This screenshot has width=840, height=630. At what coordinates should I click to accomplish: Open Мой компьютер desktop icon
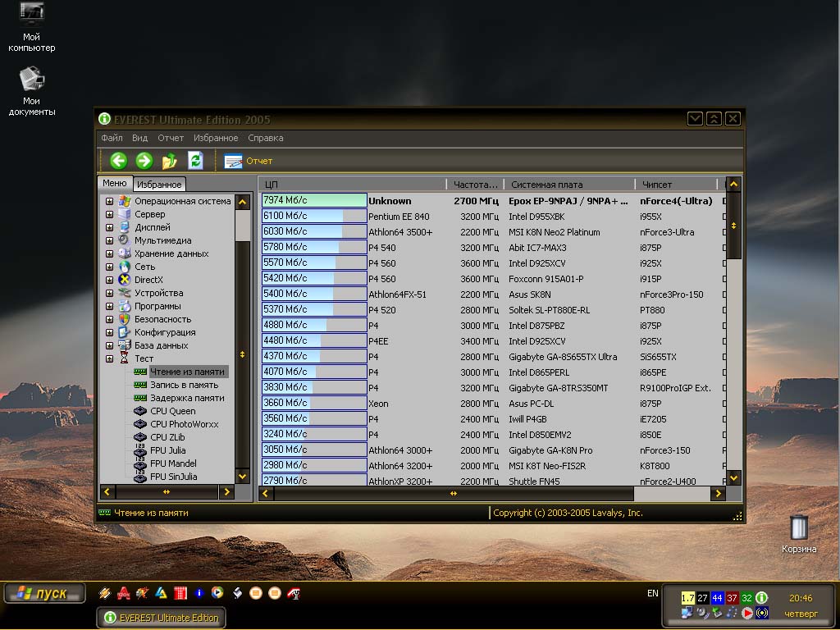32,27
